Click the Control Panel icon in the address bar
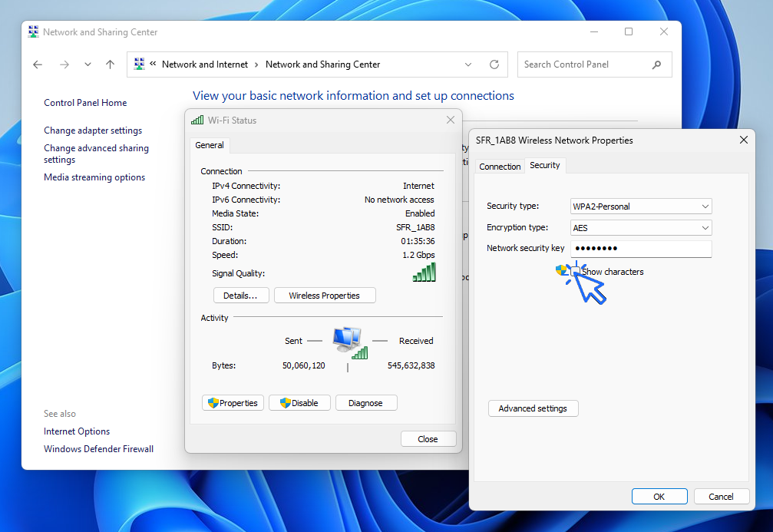The height and width of the screenshot is (532, 773). (140, 64)
